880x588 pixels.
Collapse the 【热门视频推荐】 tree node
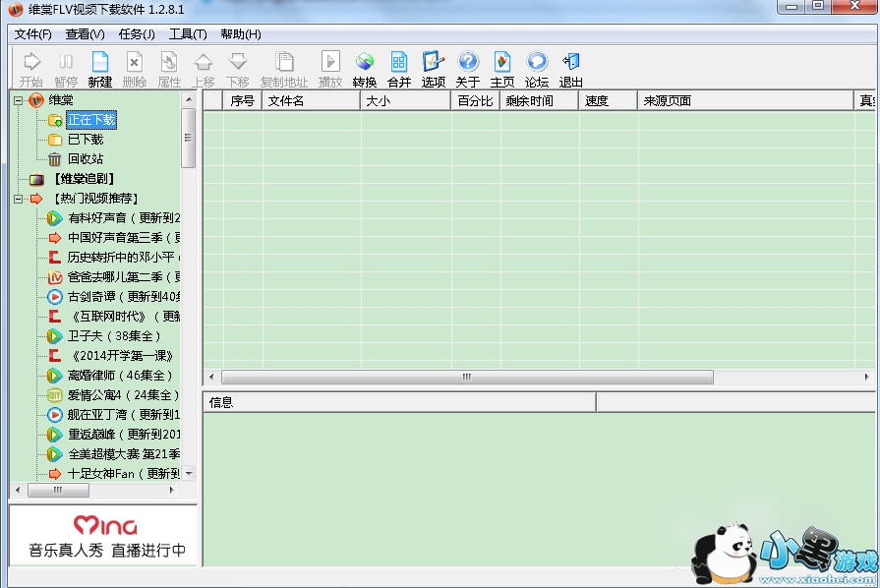point(19,199)
